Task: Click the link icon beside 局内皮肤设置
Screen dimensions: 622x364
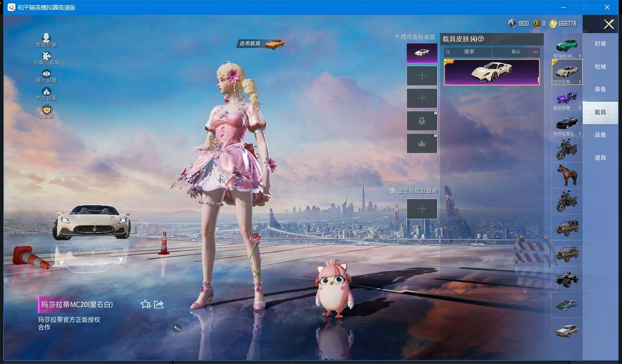Action: (397, 36)
